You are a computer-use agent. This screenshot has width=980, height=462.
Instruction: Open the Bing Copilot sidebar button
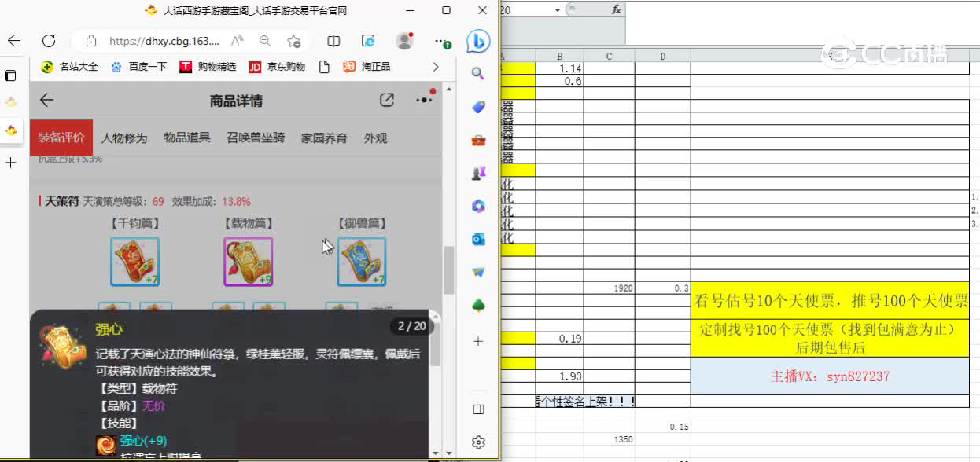(x=478, y=41)
